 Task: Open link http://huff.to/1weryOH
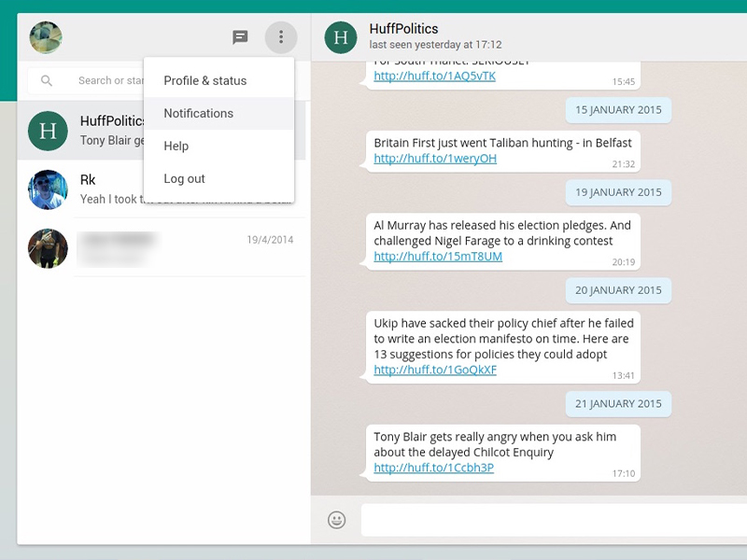tap(435, 159)
